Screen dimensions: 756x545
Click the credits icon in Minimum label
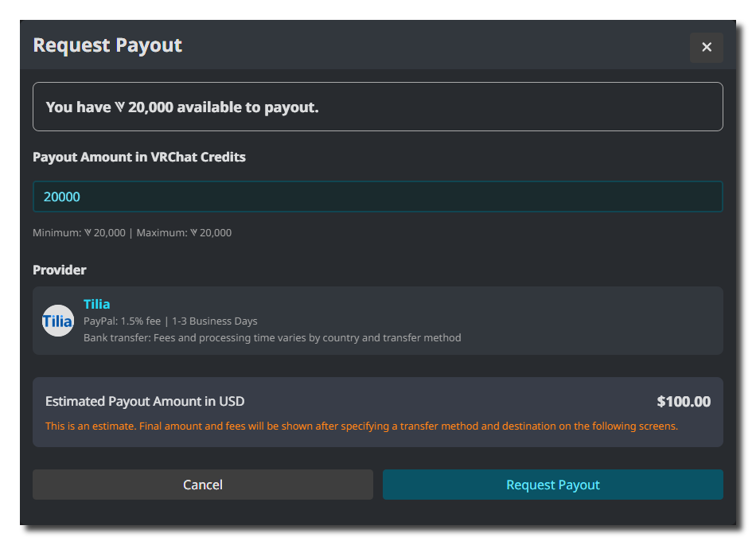[86, 232]
